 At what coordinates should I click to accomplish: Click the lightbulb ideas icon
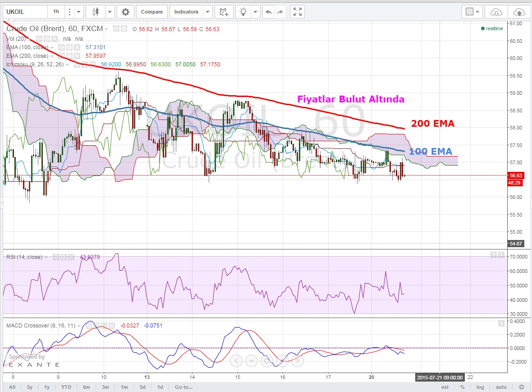pos(243,12)
